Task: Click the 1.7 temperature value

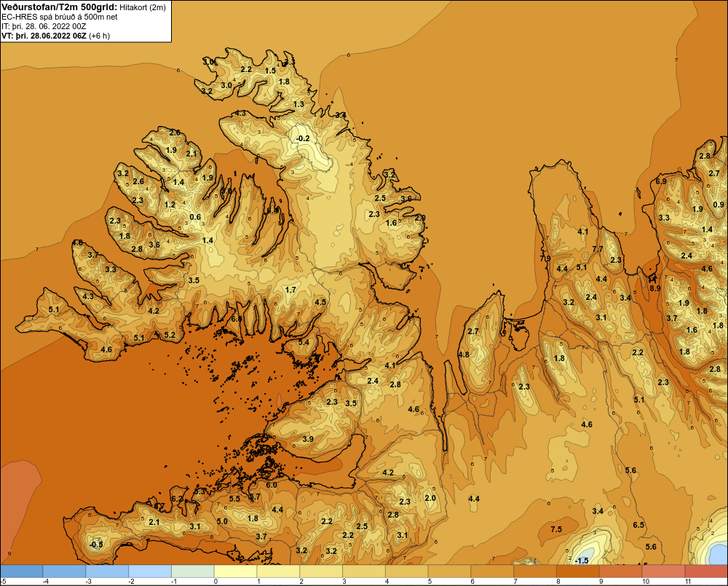Action: click(x=290, y=290)
